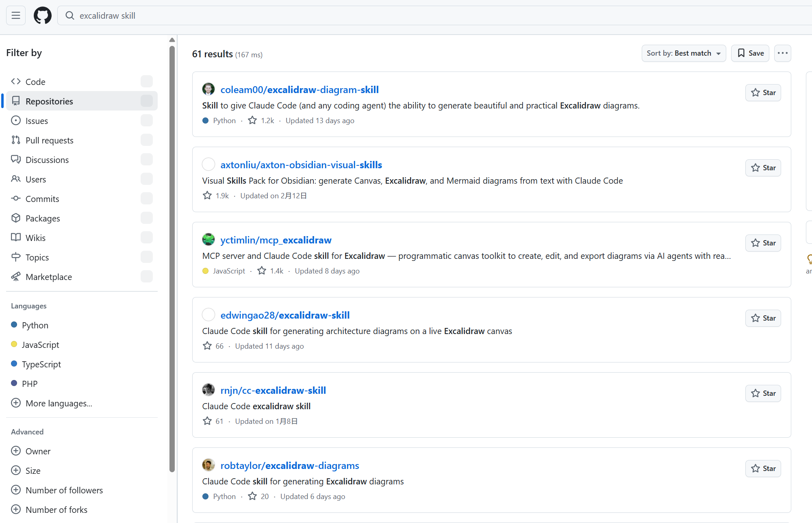Open the hamburger navigation menu
The height and width of the screenshot is (523, 812).
click(16, 15)
